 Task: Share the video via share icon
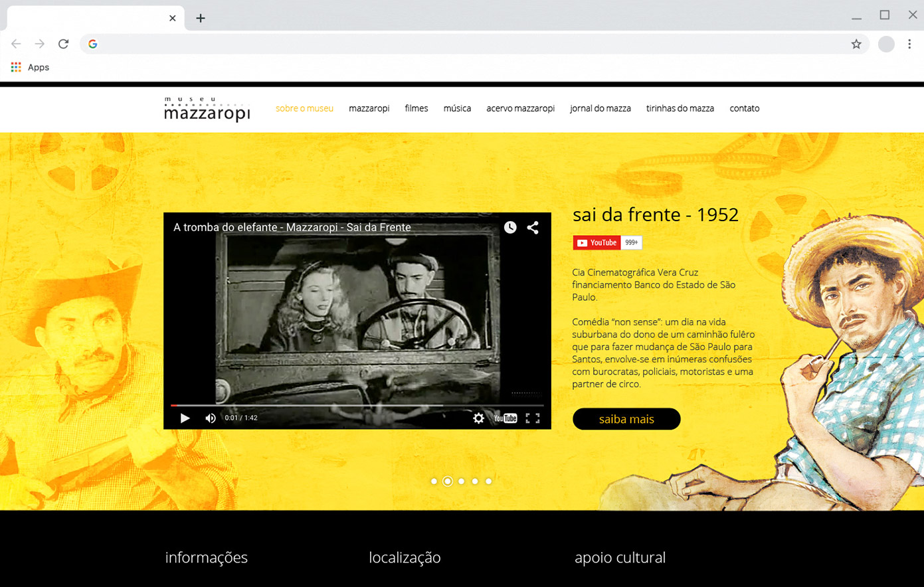coord(533,227)
